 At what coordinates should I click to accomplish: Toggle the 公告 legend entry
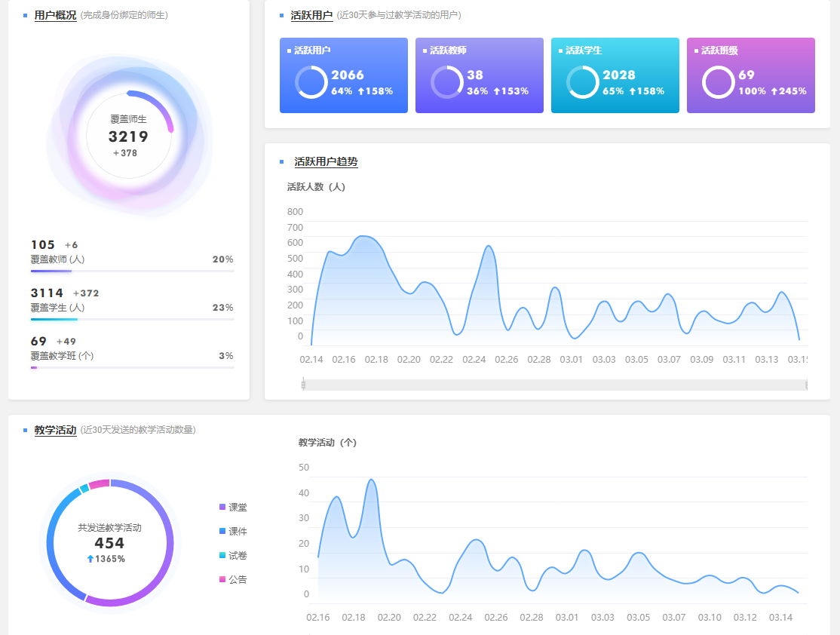click(233, 580)
